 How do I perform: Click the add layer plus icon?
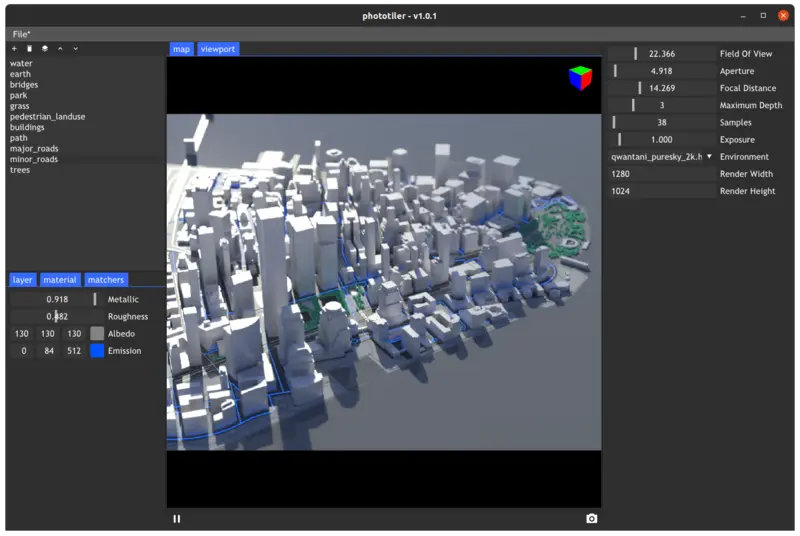14,48
